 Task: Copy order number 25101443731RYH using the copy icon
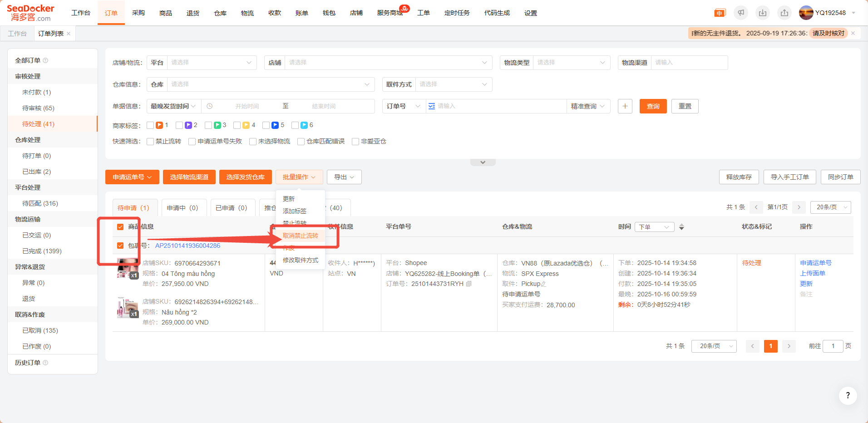tap(469, 284)
